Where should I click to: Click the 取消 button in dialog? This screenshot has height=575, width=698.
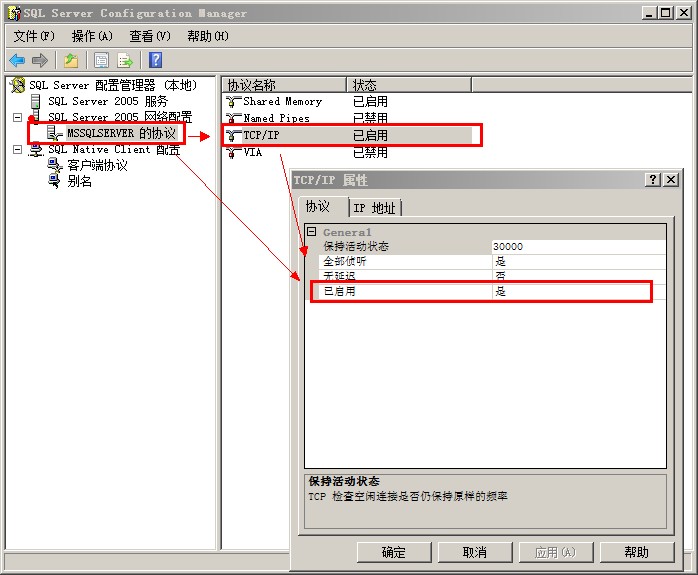[475, 552]
